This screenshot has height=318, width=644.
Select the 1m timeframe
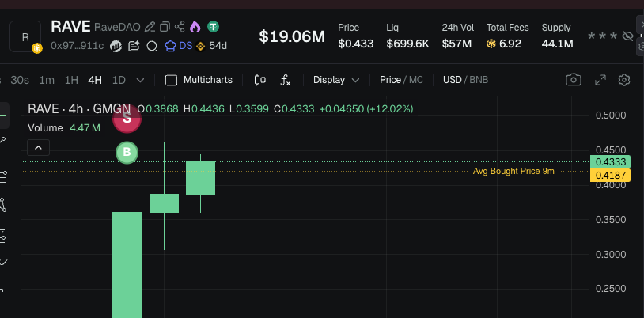[47, 80]
